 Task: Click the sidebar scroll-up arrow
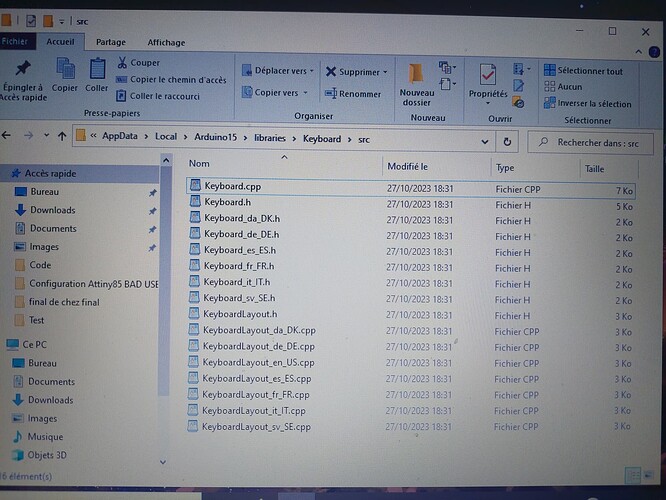(166, 161)
